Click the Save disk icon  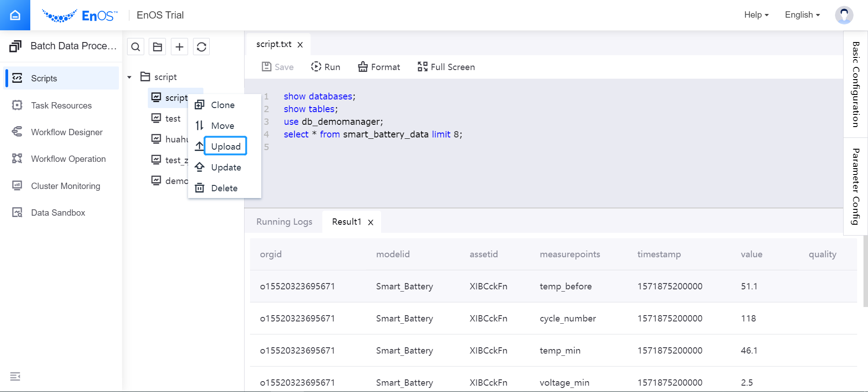tap(266, 67)
